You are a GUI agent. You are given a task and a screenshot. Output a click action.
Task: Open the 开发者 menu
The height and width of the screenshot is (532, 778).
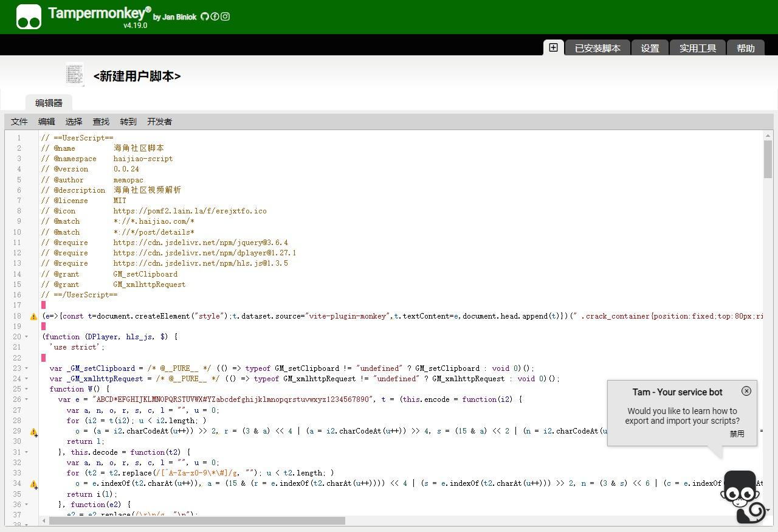tap(160, 122)
